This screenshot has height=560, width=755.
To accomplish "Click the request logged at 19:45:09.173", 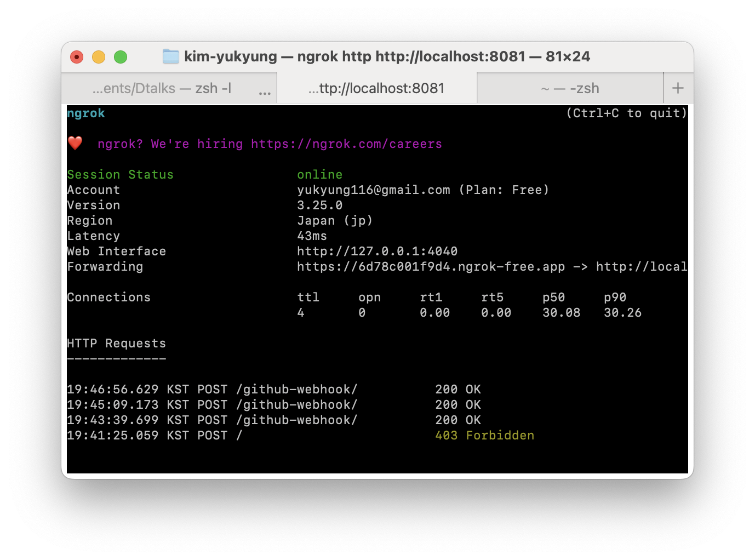I will coord(274,405).
